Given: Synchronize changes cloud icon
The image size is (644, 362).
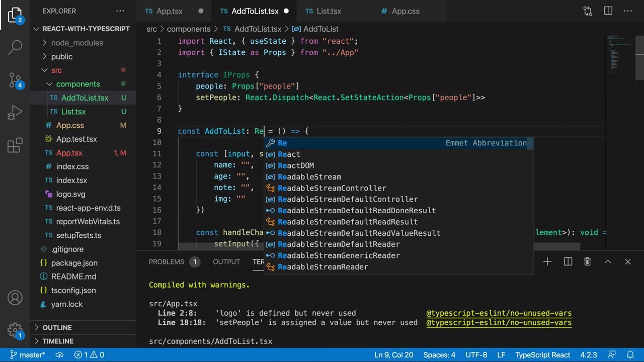Looking at the screenshot, I should click(59, 355).
